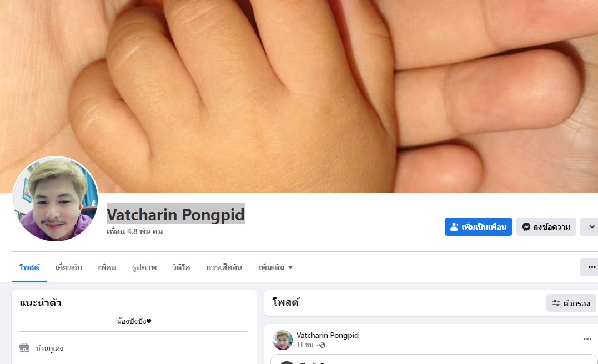Go to the รูปภาพ tab
Screen dimensions: 598x364
click(x=144, y=267)
